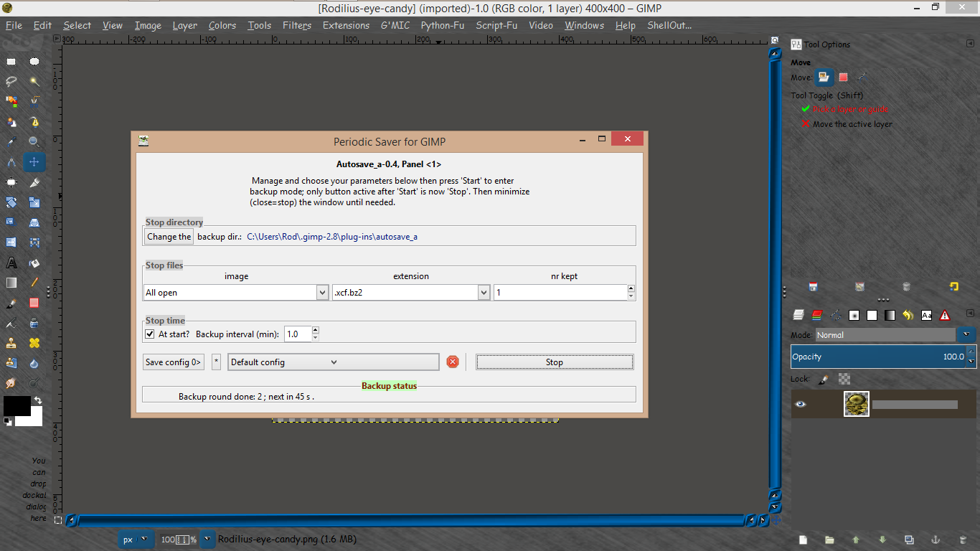Select the Rectangle Select tool

coord(11,62)
